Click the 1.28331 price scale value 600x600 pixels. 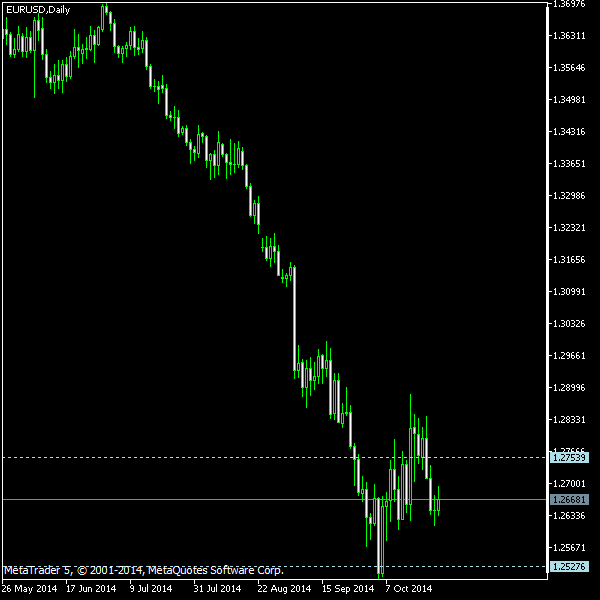point(569,420)
